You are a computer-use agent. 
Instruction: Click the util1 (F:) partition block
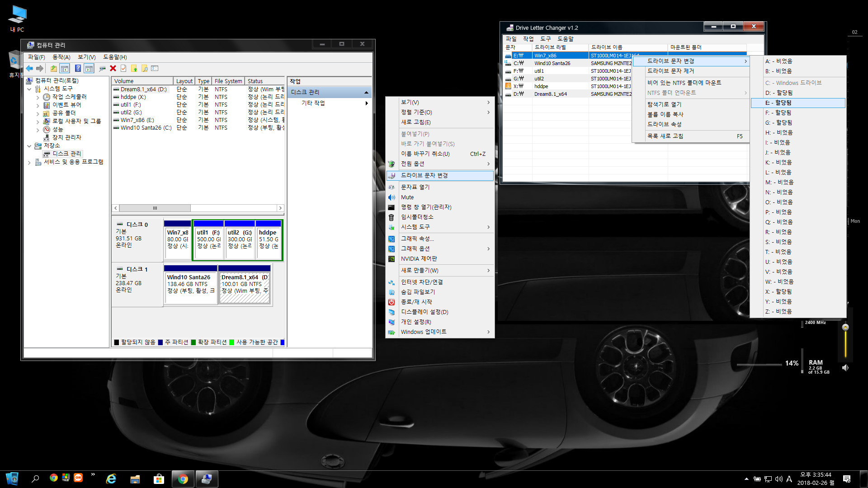click(208, 240)
